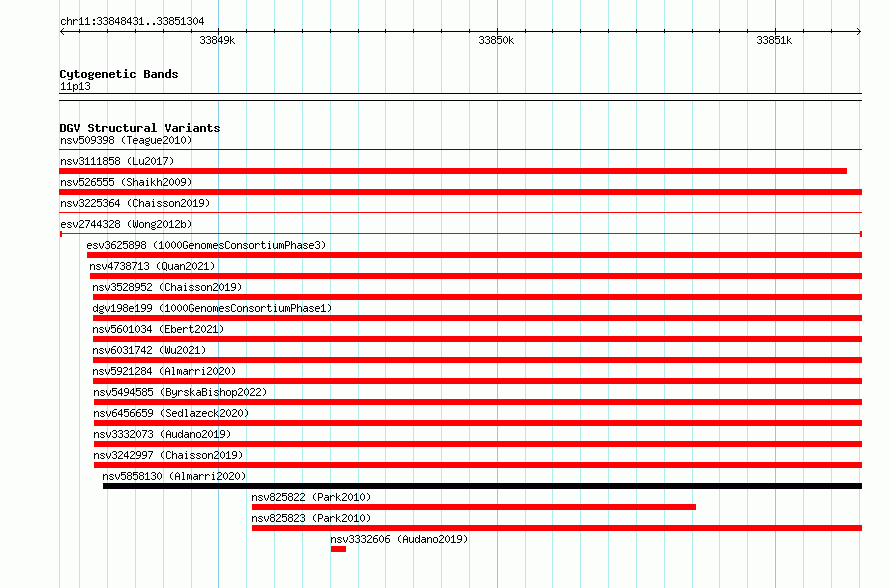Select the esv3625898 red bar
Image resolution: width=890 pixels, height=588 pixels.
(x=475, y=255)
